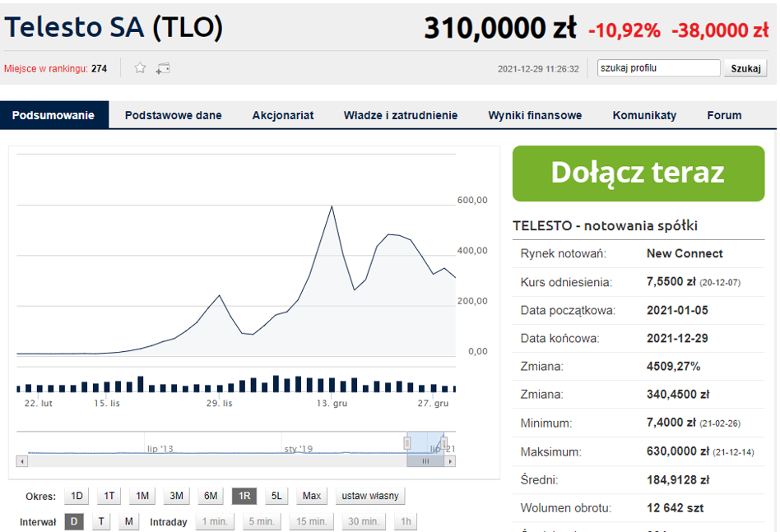Set period to 5L
Screen dimensions: 780x532
pyautogui.click(x=276, y=496)
